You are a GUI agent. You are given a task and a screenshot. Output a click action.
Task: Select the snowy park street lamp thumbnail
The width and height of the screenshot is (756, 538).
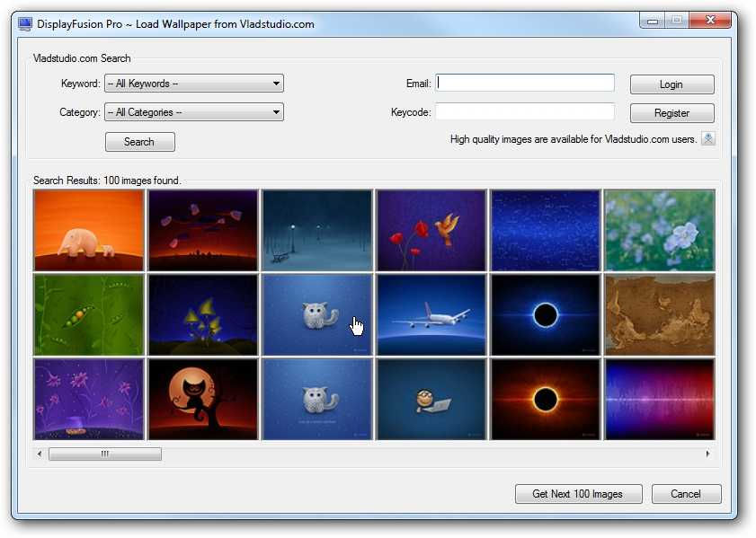click(x=317, y=230)
